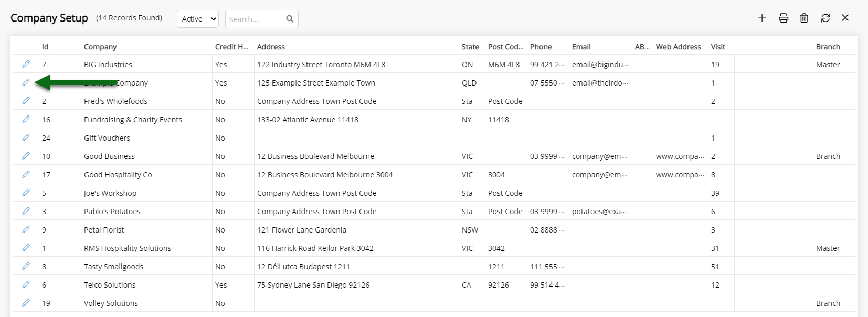Select the Fred's Wholefoods company name
The height and width of the screenshot is (317, 868).
115,101
